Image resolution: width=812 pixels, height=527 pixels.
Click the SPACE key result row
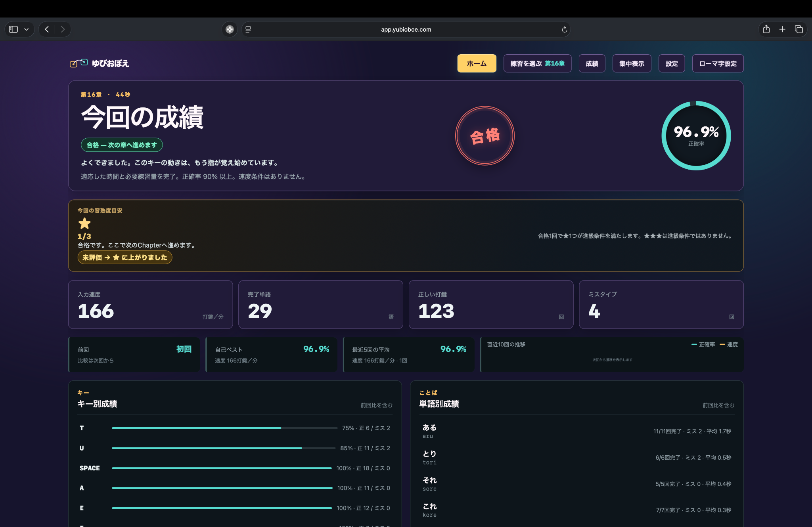point(235,468)
